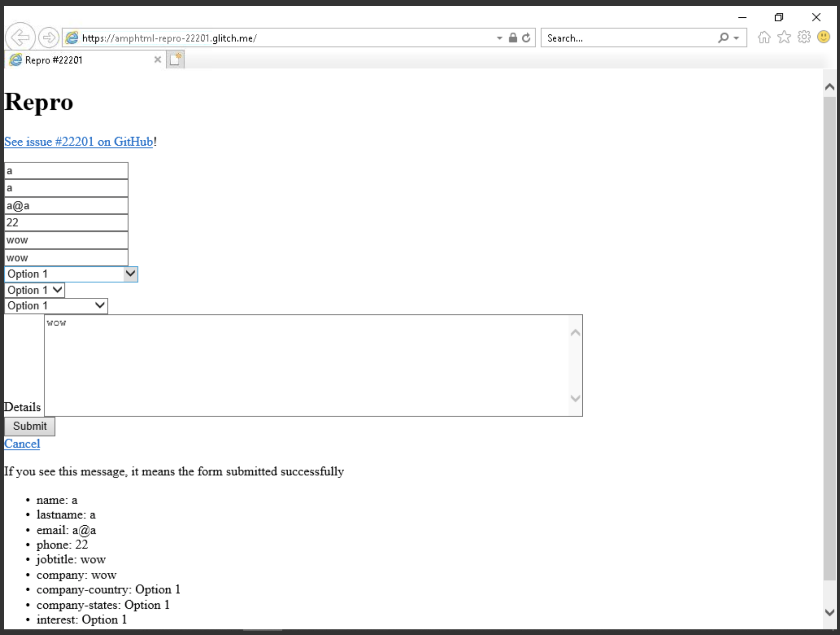Open Favorites with the star icon
The width and height of the screenshot is (840, 635).
(x=784, y=38)
